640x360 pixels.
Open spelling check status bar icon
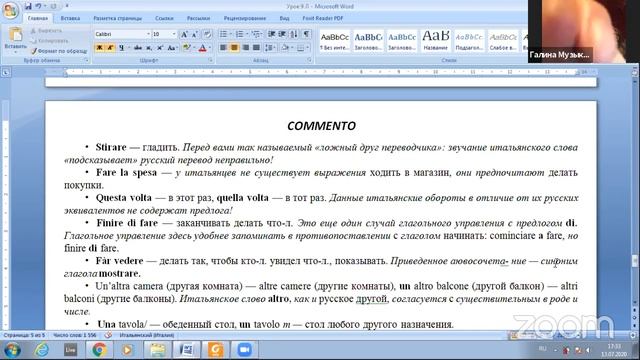(108, 335)
